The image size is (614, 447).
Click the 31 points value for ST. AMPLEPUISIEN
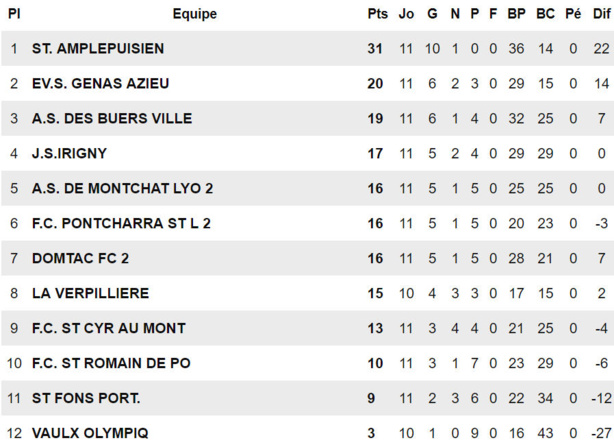point(376,48)
